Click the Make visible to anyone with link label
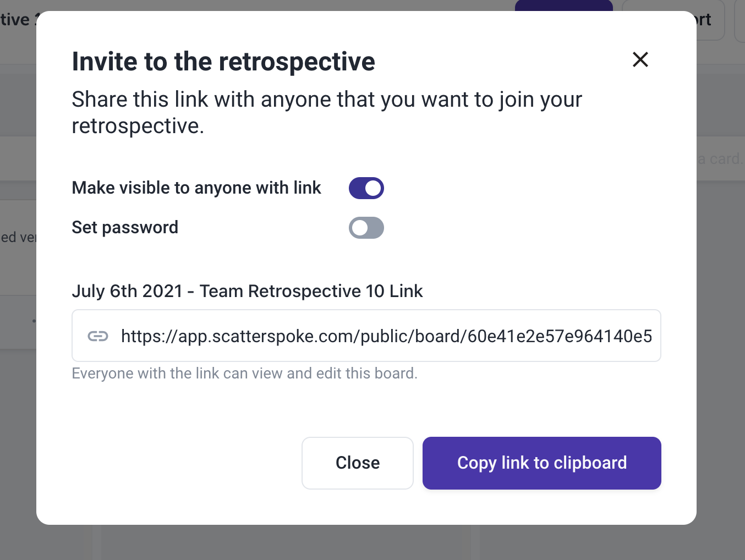The height and width of the screenshot is (560, 745). tap(196, 188)
